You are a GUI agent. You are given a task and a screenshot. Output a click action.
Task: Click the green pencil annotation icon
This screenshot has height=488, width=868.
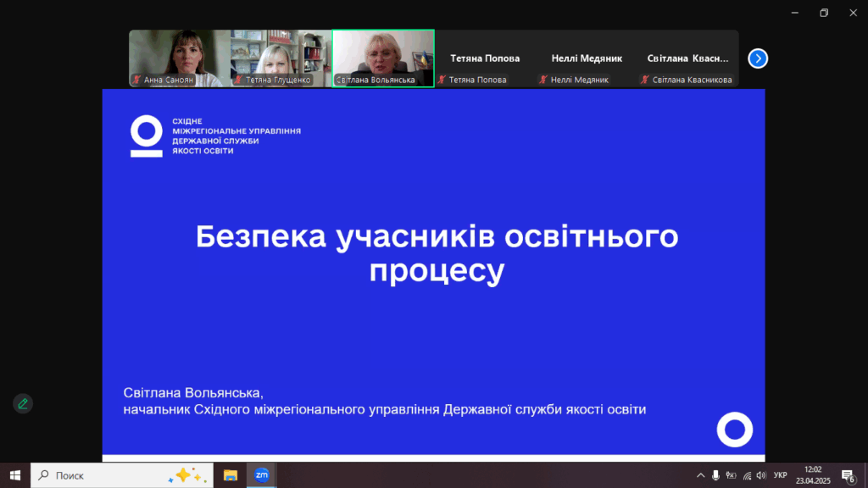coord(23,403)
